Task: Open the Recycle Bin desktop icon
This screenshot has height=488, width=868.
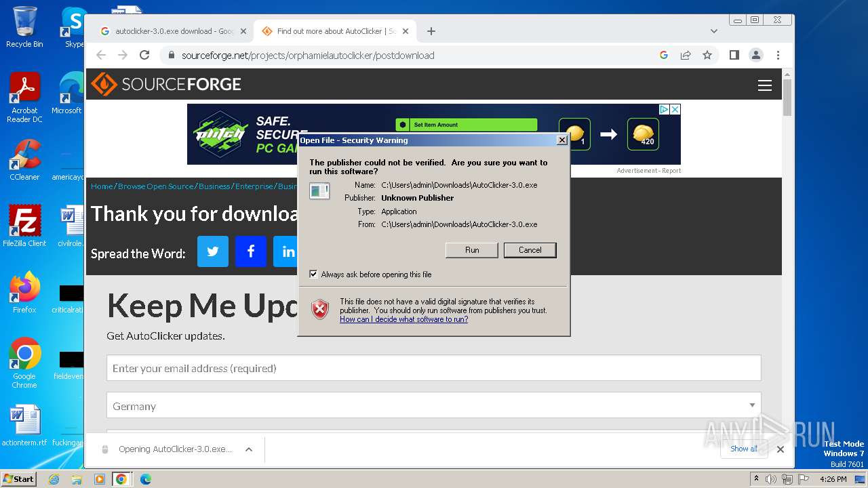Action: [x=24, y=27]
